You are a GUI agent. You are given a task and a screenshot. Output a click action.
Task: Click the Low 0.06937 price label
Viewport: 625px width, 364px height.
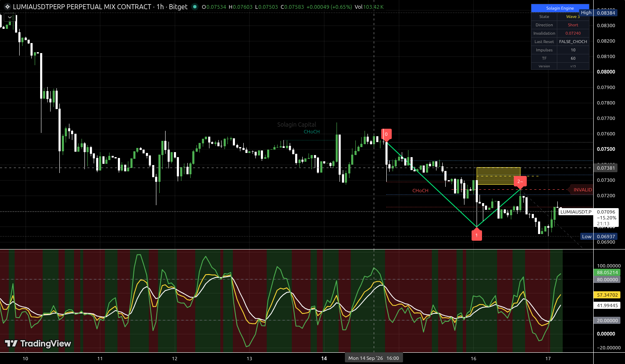(x=599, y=237)
